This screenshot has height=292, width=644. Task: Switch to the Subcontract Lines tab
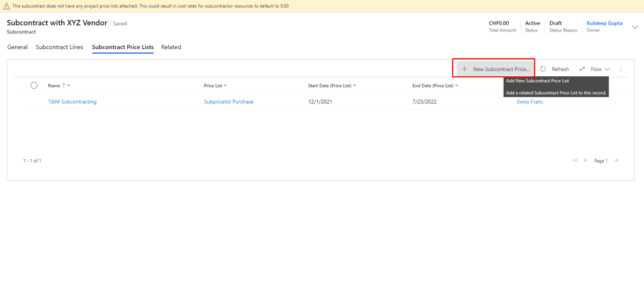[59, 47]
